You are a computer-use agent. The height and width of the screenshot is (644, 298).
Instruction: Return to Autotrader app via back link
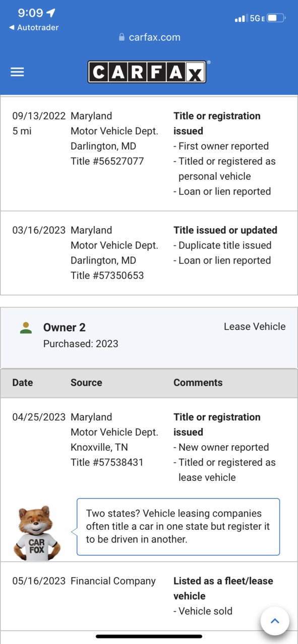[x=34, y=28]
